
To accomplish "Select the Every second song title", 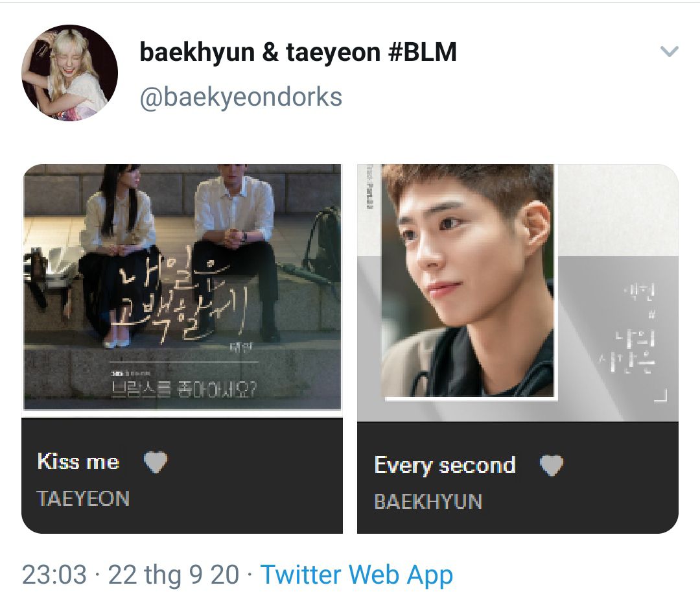I will tap(445, 465).
